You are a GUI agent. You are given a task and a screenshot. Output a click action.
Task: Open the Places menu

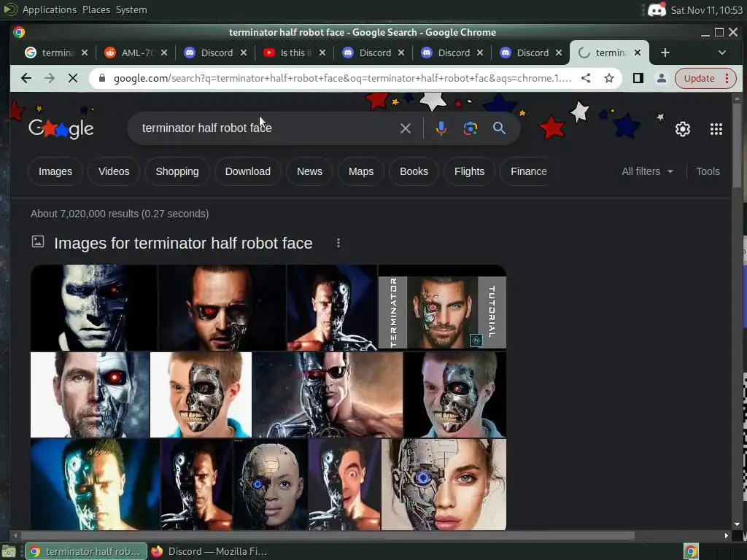click(96, 9)
